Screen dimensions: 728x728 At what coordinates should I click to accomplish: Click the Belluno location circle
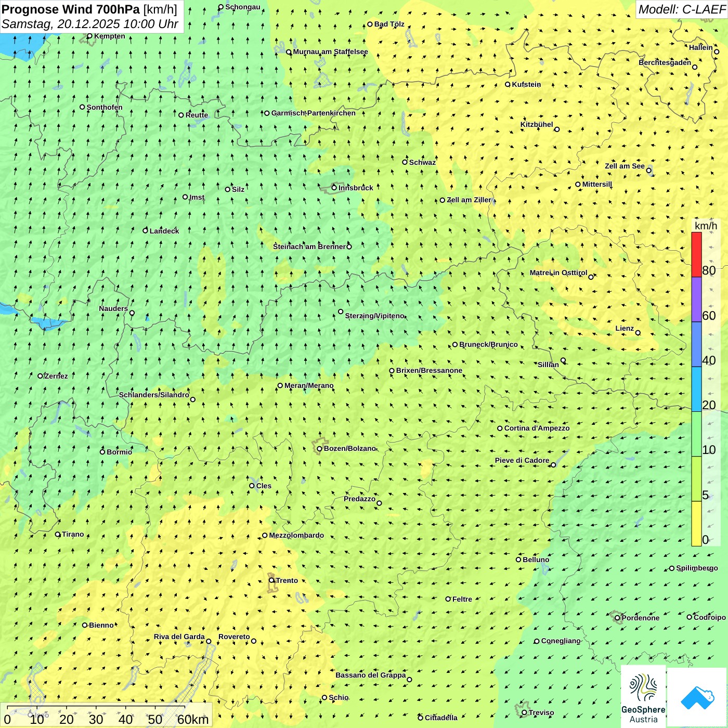(x=518, y=560)
